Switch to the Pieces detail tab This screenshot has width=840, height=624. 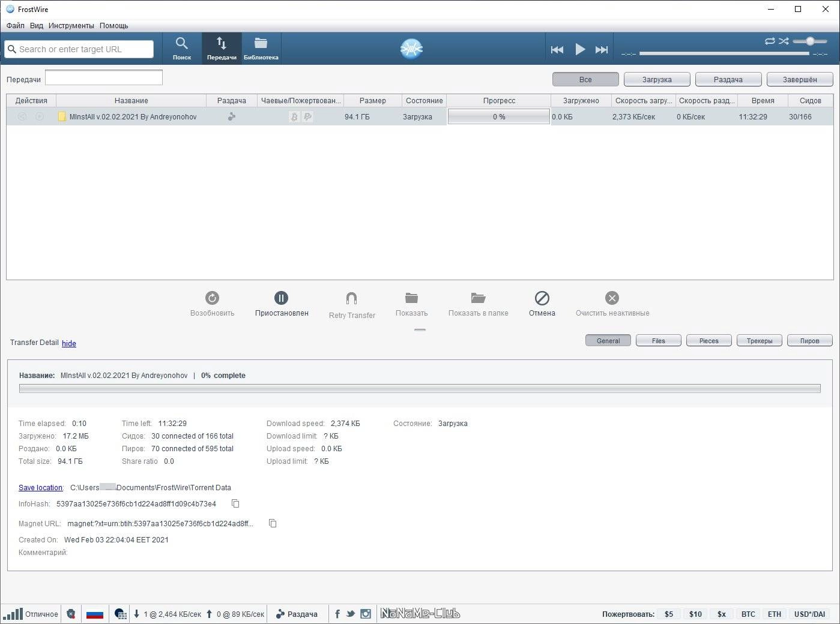click(x=709, y=340)
